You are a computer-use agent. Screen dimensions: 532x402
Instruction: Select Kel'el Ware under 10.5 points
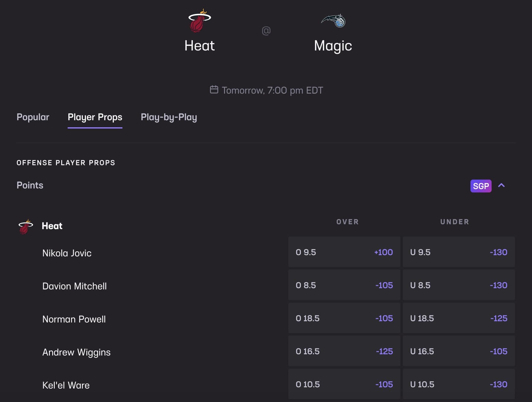coord(459,384)
